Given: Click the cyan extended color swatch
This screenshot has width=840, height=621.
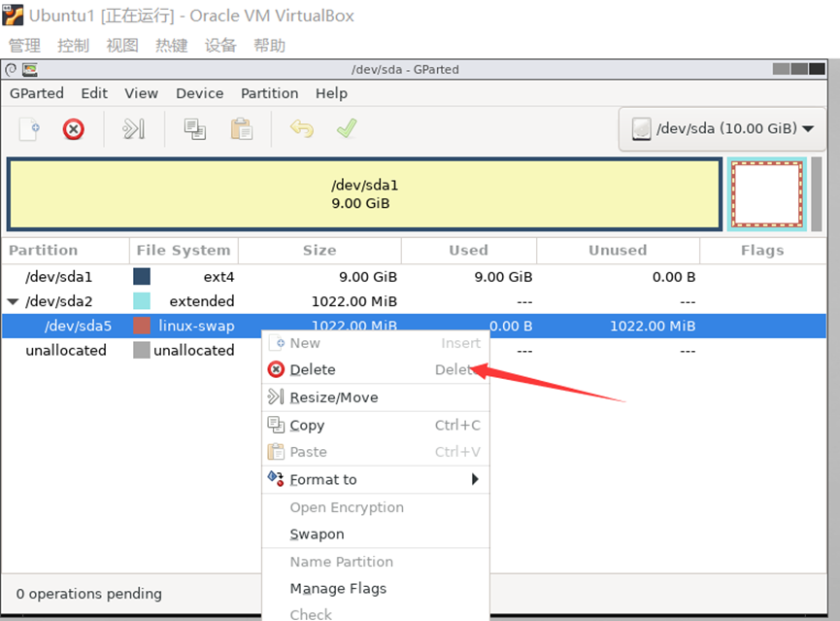Looking at the screenshot, I should (142, 301).
